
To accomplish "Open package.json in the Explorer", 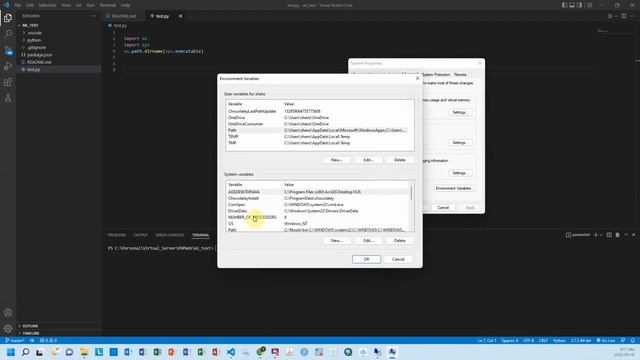I will tap(40, 55).
